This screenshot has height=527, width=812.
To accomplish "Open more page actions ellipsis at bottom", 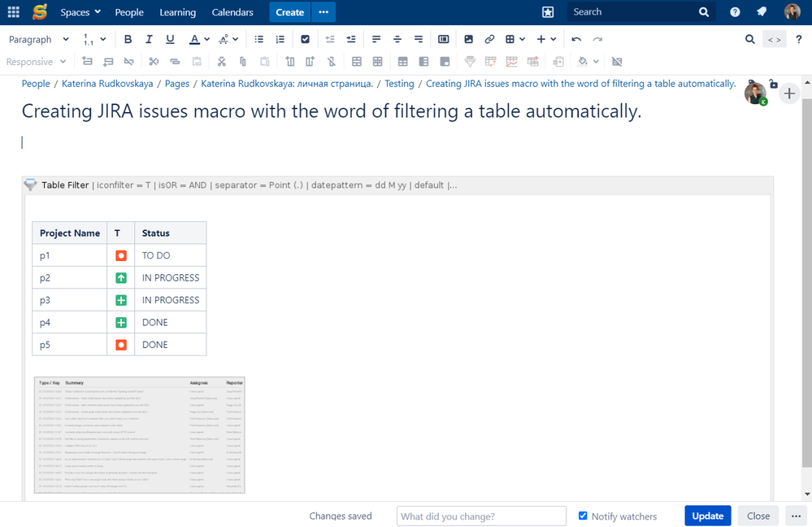I will tap(796, 516).
